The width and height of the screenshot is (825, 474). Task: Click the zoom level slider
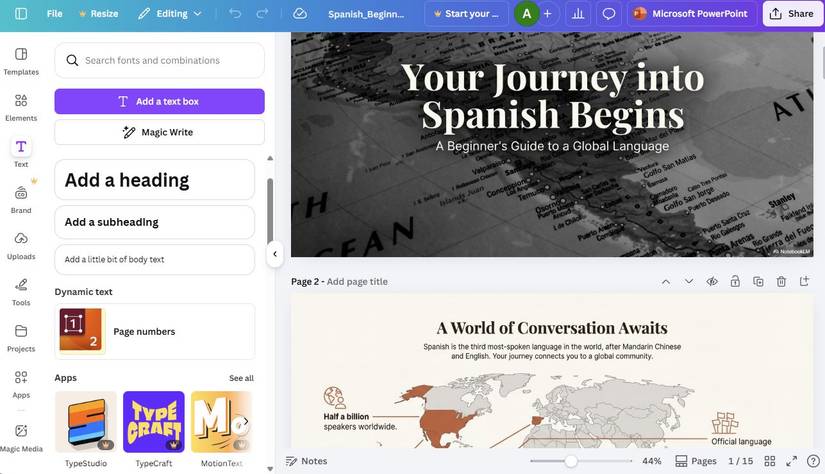point(571,461)
